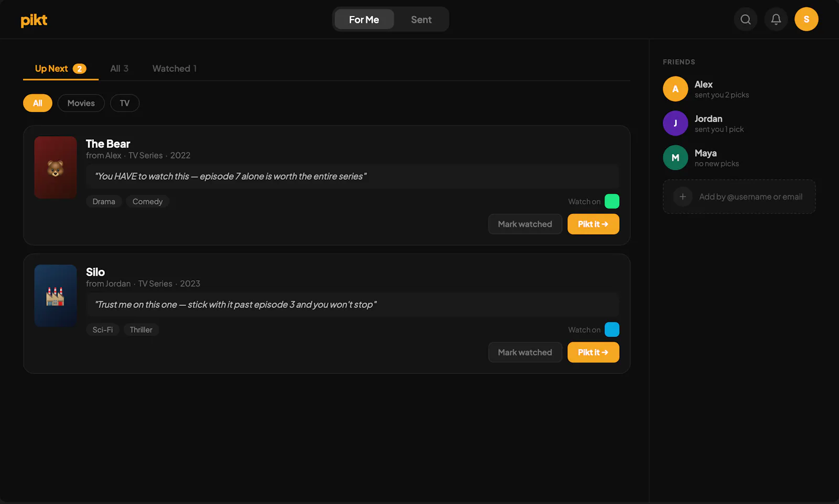
Task: Click "no new picks" under Maya
Action: coord(717,164)
